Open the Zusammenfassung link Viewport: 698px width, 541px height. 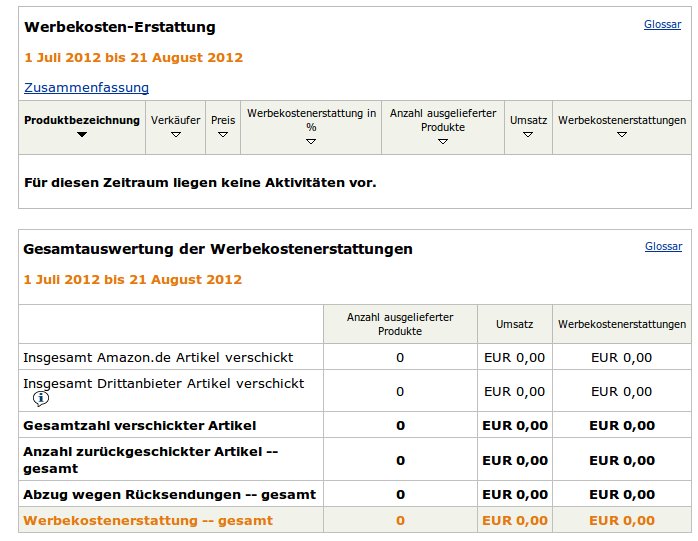[x=86, y=87]
